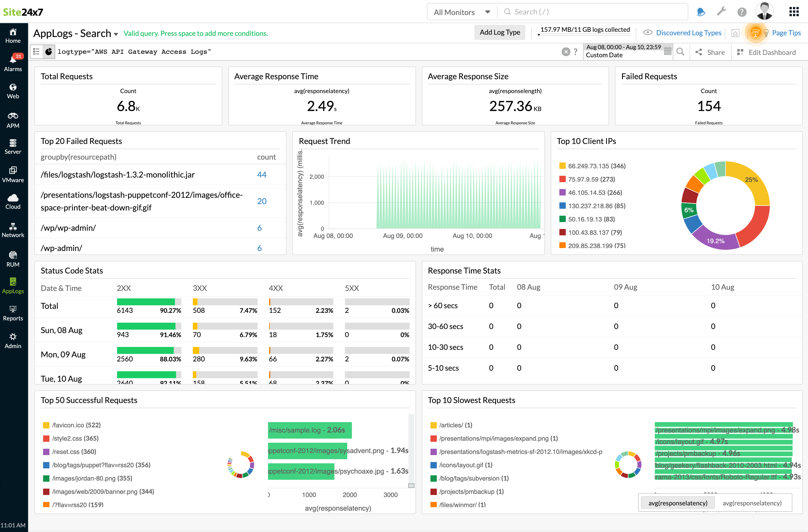
Task: Switch to the list view of logs
Action: 36,52
